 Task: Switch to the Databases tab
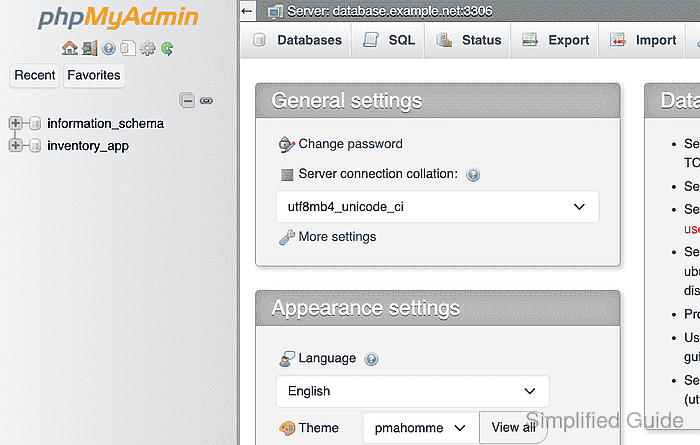click(296, 40)
